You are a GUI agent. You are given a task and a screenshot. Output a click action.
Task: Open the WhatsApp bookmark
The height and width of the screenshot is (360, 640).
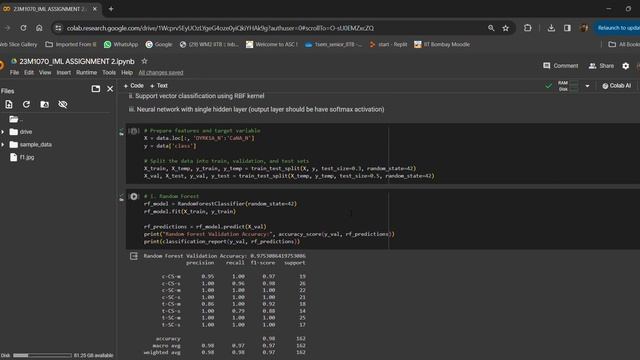121,44
